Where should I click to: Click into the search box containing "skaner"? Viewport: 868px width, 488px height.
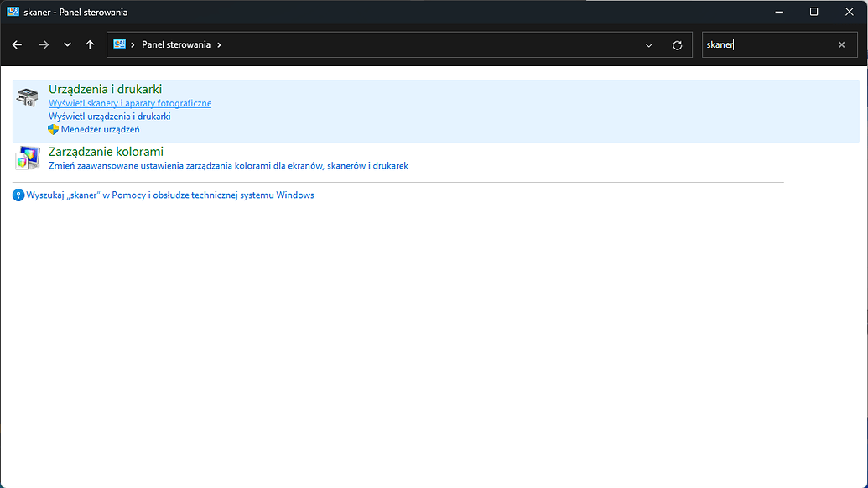(767, 44)
